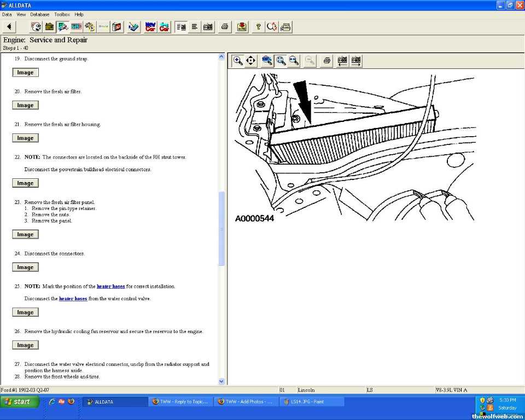Click the question mark help icon
Image resolution: width=525 pixels, height=420 pixels.
[258, 27]
